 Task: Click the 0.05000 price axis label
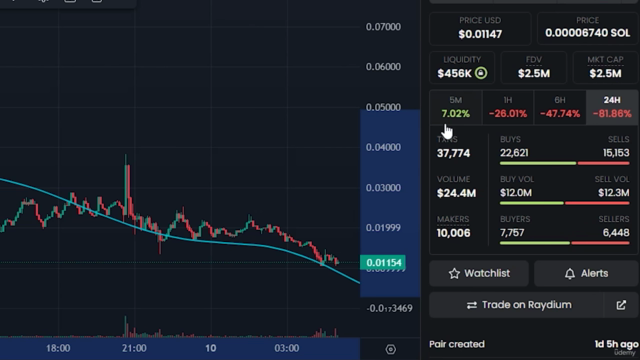(x=383, y=107)
